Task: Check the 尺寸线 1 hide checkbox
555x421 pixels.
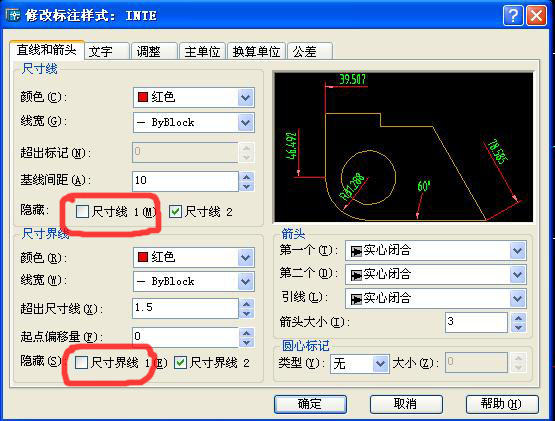Action: point(82,211)
